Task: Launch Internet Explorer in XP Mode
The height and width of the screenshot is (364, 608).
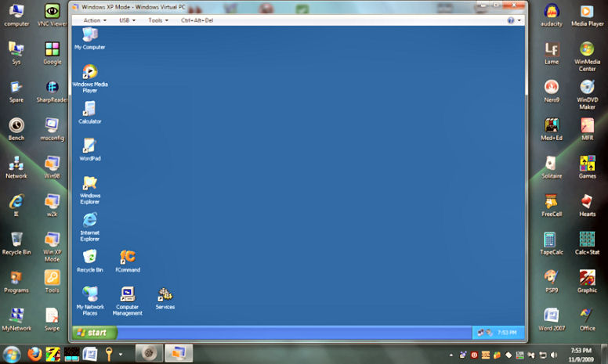Action: coord(89,221)
